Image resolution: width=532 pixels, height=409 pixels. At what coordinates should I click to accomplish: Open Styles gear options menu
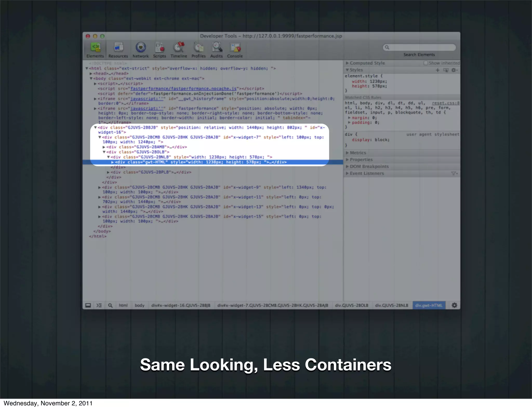pyautogui.click(x=454, y=70)
